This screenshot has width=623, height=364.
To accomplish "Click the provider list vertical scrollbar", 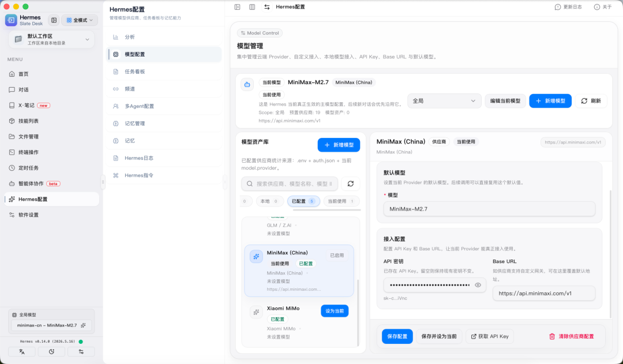I will click(x=358, y=313).
